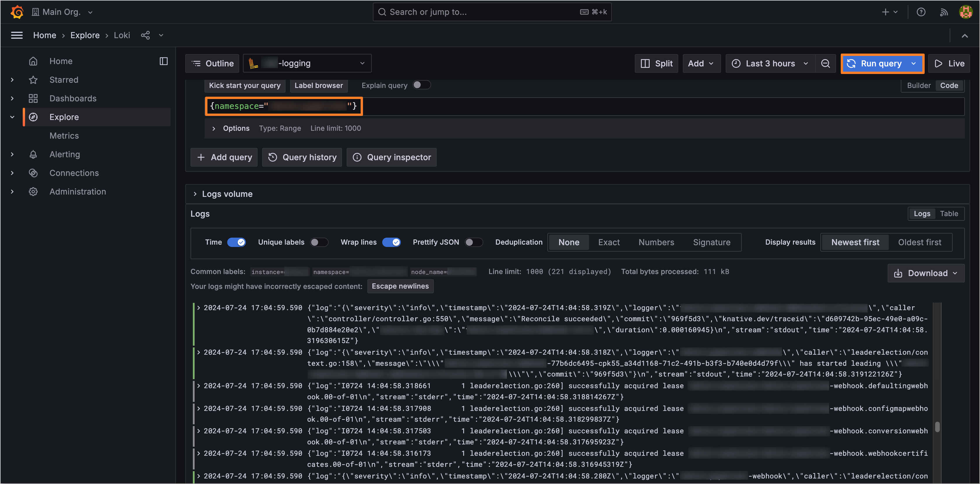Switch to the Table view tab
The image size is (980, 484).
(x=949, y=214)
